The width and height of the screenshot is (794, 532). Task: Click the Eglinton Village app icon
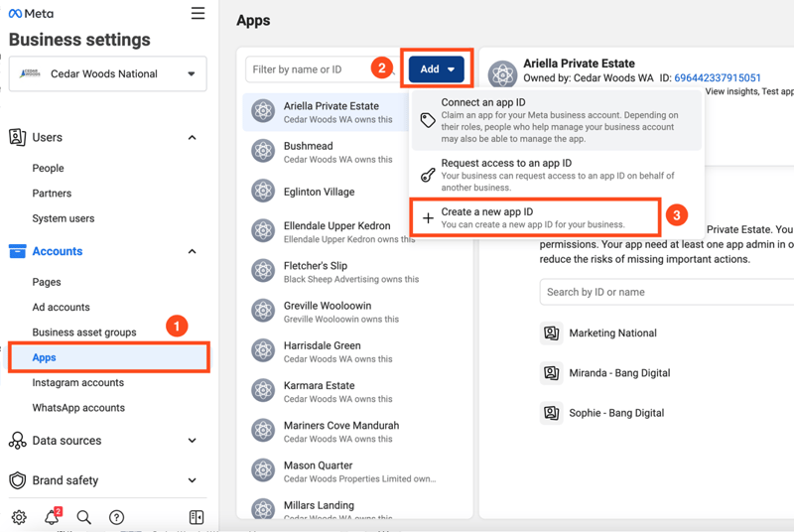click(263, 191)
